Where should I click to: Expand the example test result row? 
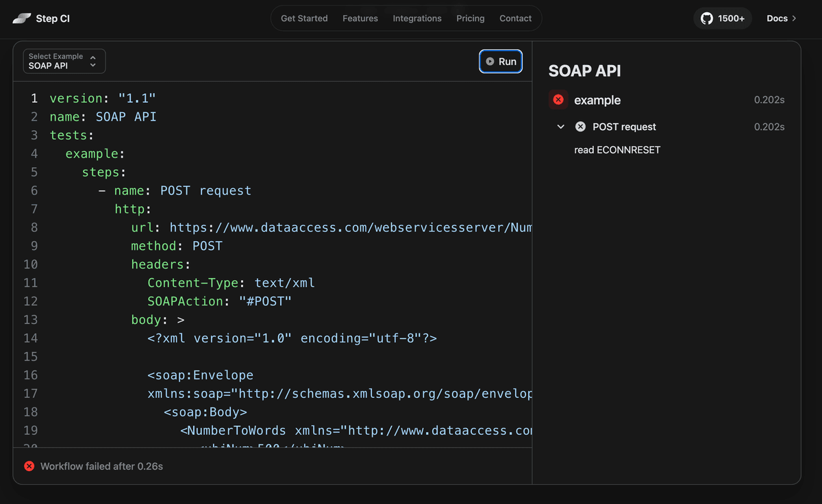pos(597,100)
